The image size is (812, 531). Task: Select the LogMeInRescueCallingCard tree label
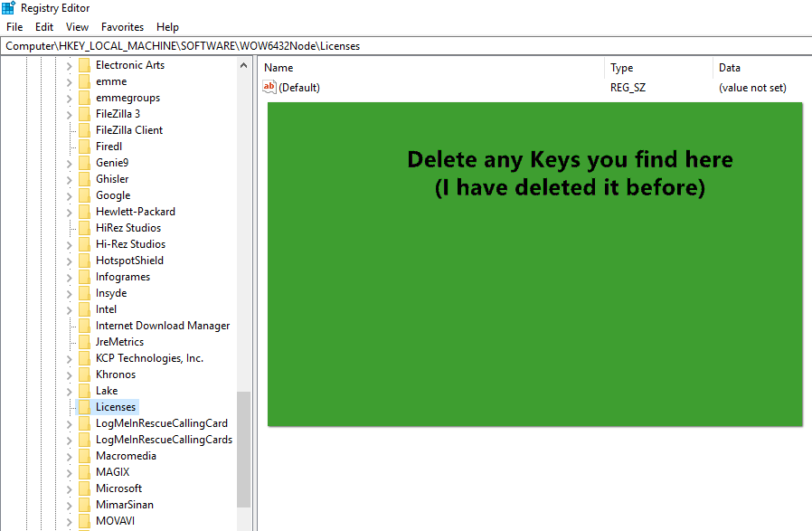162,423
